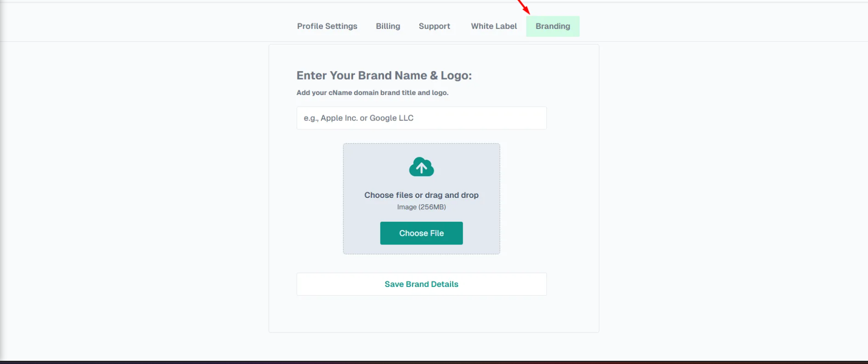Click empty dropzone area right of Choose File
868x364 pixels.
pos(481,233)
